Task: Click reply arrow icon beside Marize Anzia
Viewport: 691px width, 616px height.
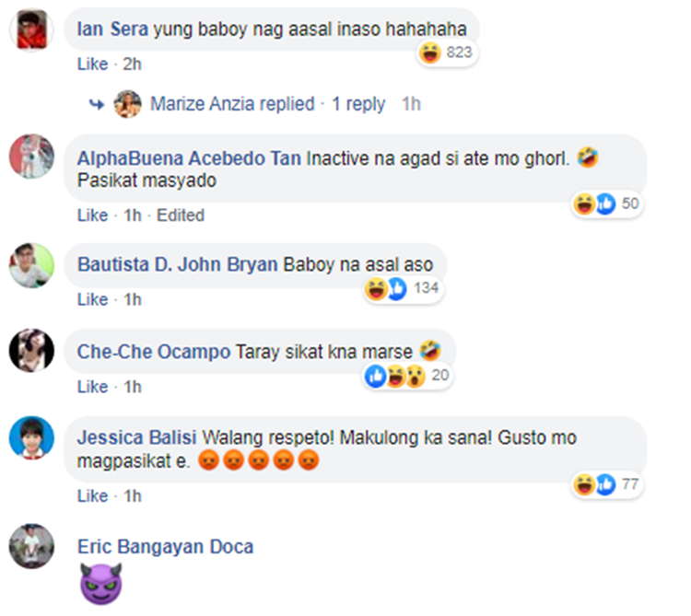Action: pyautogui.click(x=97, y=105)
